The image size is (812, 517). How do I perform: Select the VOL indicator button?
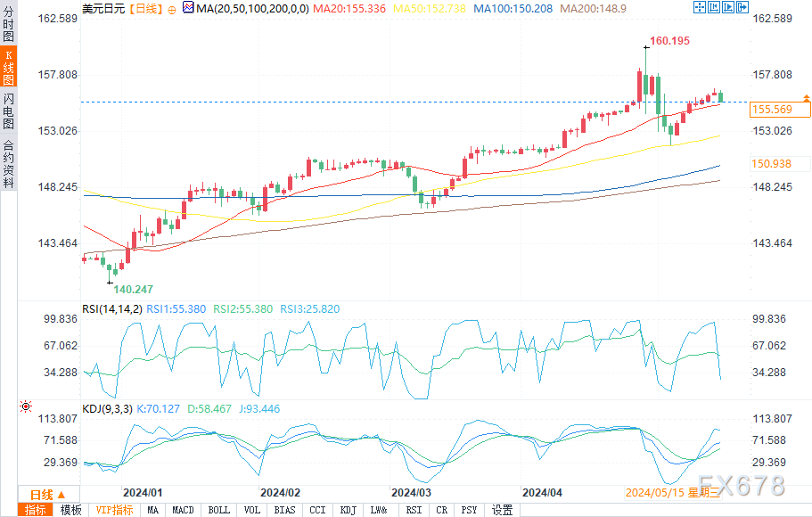tap(252, 510)
